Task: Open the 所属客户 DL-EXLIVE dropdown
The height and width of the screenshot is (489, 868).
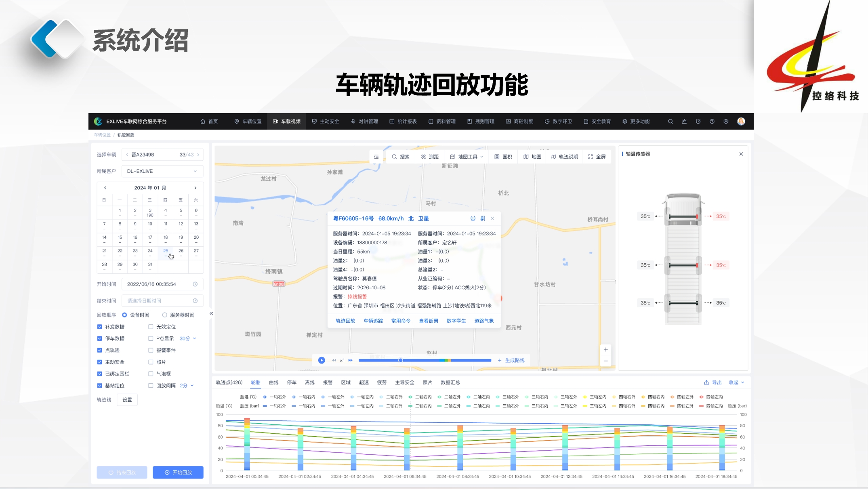Action: 162,171
